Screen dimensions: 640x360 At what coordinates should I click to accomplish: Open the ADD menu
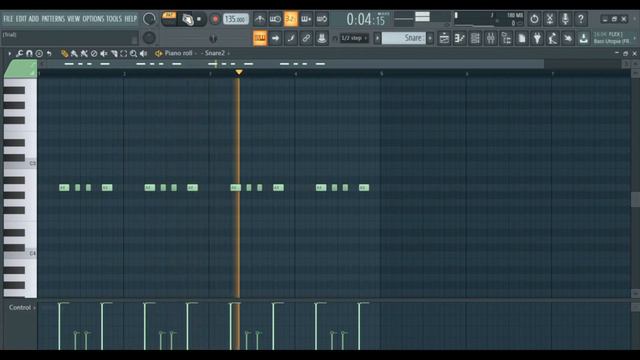pyautogui.click(x=34, y=19)
